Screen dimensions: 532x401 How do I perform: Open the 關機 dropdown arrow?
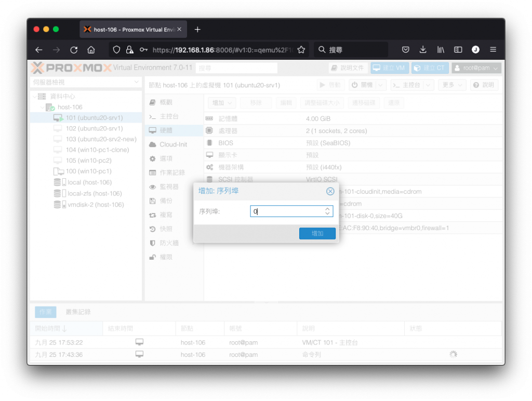tap(381, 85)
